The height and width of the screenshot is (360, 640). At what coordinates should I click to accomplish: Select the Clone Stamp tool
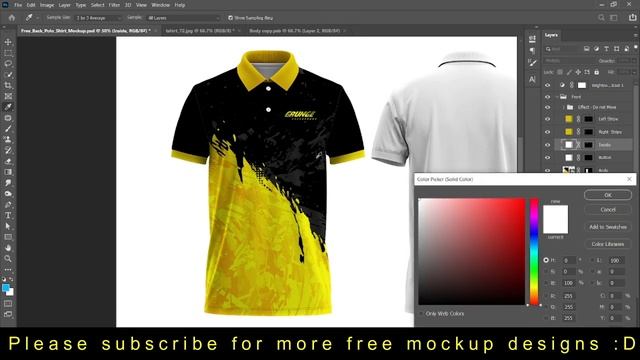point(8,139)
